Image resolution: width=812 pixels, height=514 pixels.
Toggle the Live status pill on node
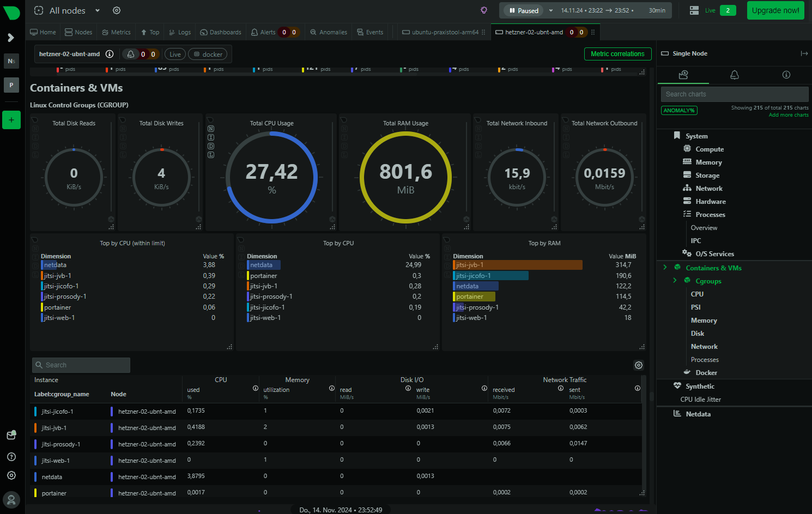point(175,55)
